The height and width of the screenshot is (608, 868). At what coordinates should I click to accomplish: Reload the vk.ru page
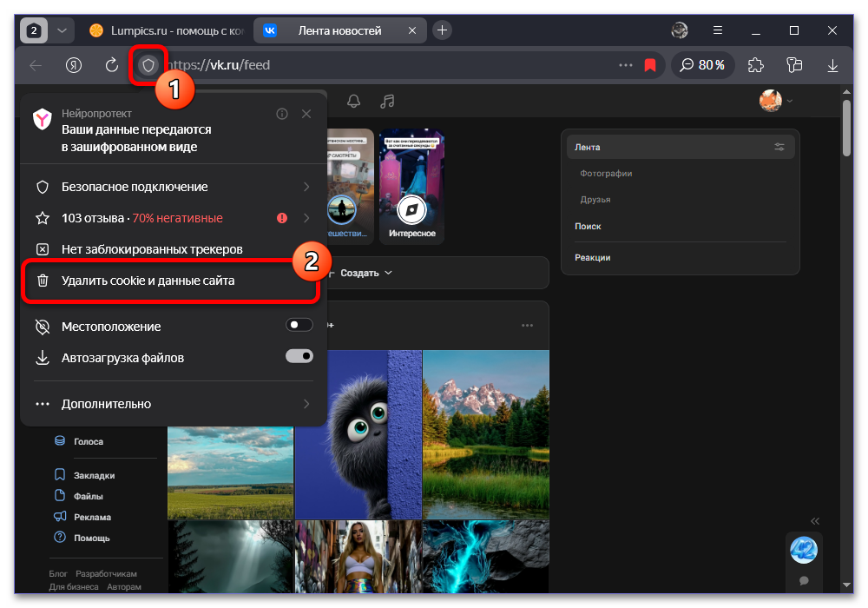pos(112,65)
